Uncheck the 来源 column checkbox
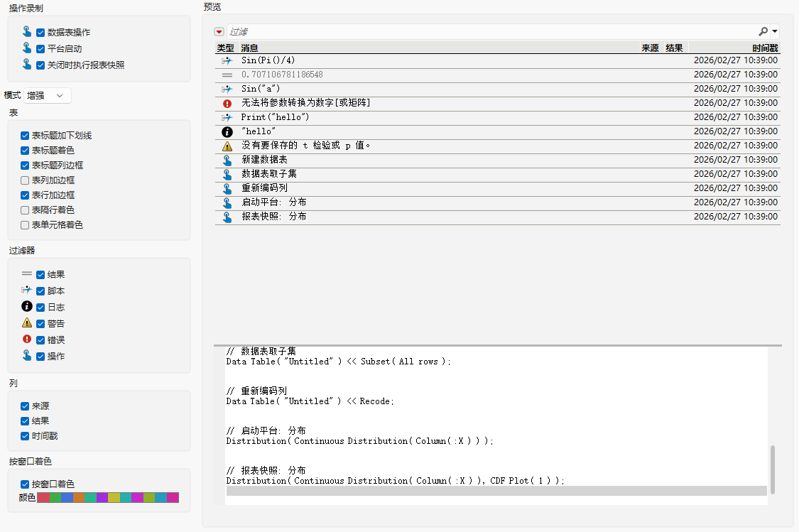Image resolution: width=799 pixels, height=532 pixels. pyautogui.click(x=25, y=406)
